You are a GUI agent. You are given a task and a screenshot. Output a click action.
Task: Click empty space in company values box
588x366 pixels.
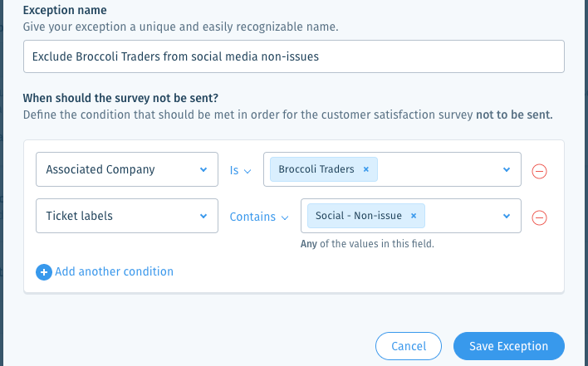[x=439, y=169]
